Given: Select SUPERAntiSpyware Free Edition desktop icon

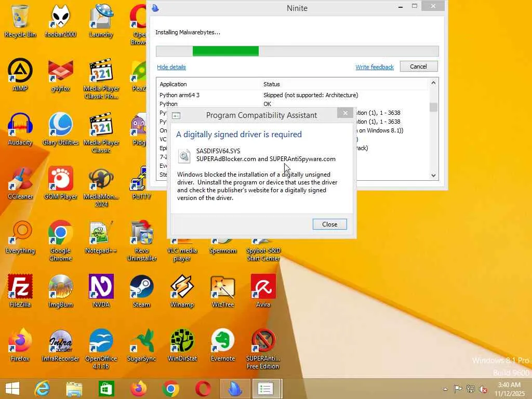Looking at the screenshot, I should (263, 349).
